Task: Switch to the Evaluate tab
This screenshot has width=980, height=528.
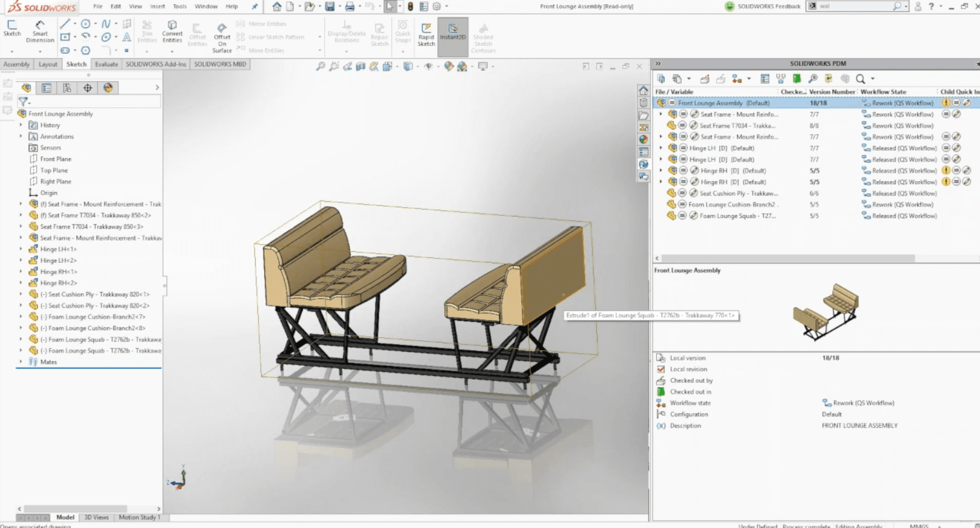Action: tap(106, 64)
